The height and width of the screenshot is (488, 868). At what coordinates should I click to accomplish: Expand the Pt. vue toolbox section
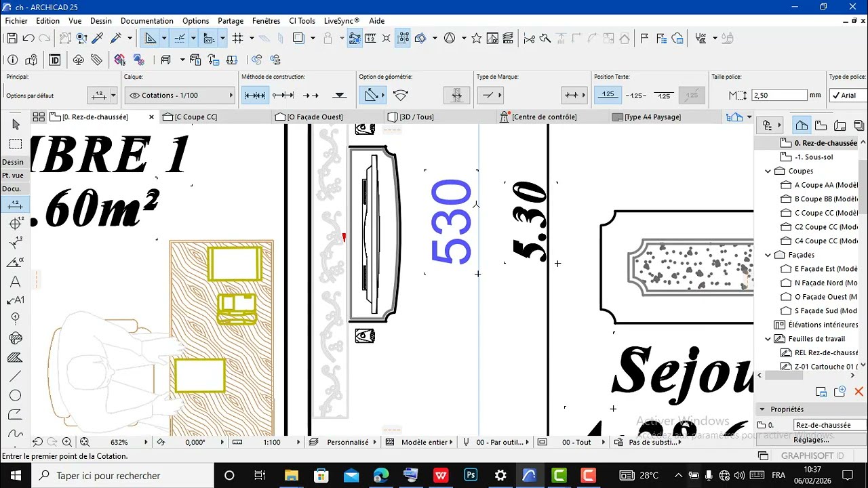click(x=13, y=176)
